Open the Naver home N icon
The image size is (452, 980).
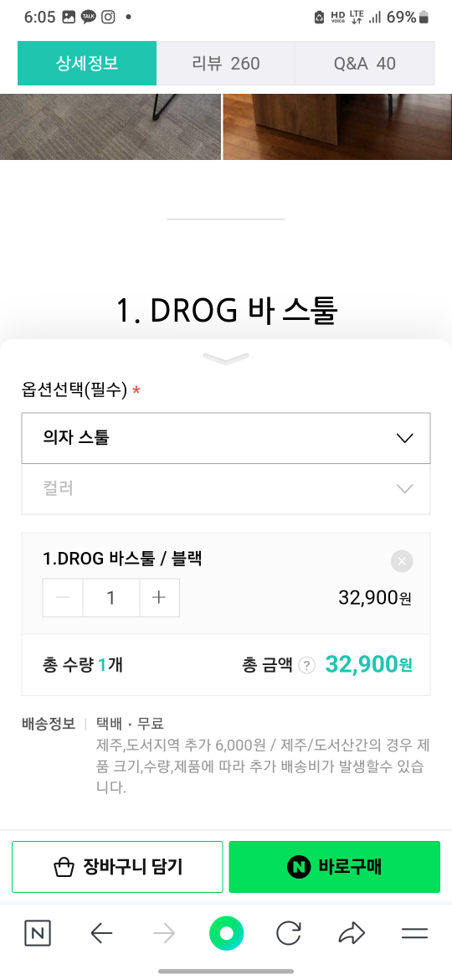tap(38, 934)
